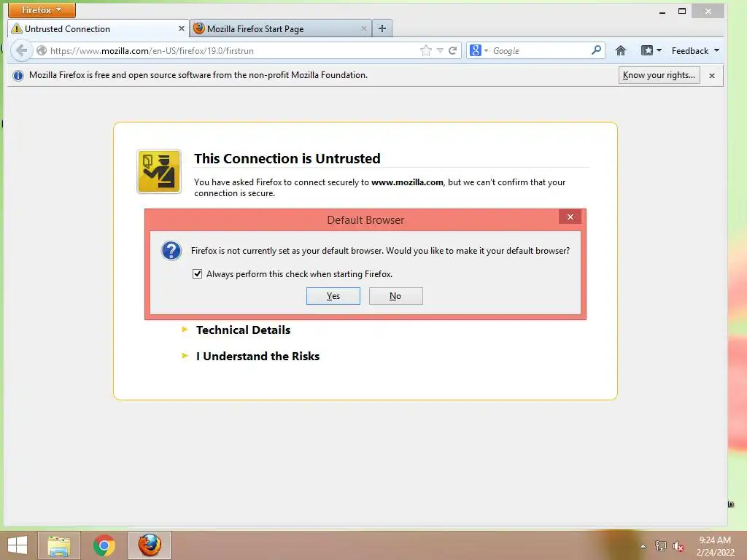747x560 pixels.
Task: Click the Know your rights button
Action: [x=659, y=75]
